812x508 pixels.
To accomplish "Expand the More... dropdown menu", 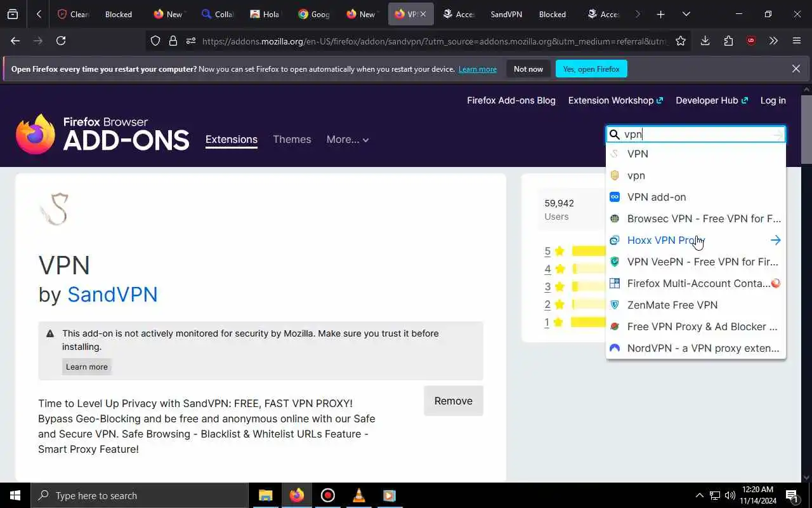I will tap(348, 139).
